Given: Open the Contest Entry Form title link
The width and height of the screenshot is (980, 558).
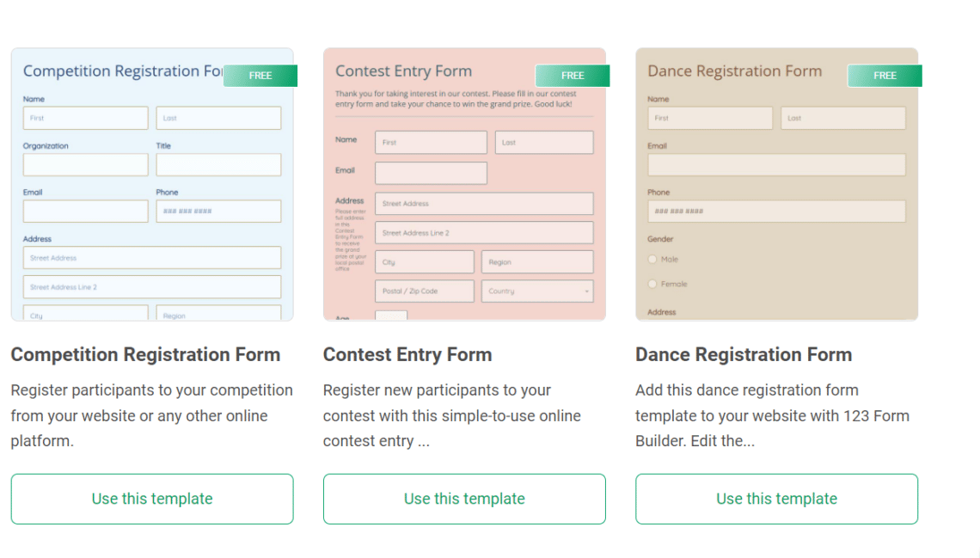Looking at the screenshot, I should [x=407, y=354].
